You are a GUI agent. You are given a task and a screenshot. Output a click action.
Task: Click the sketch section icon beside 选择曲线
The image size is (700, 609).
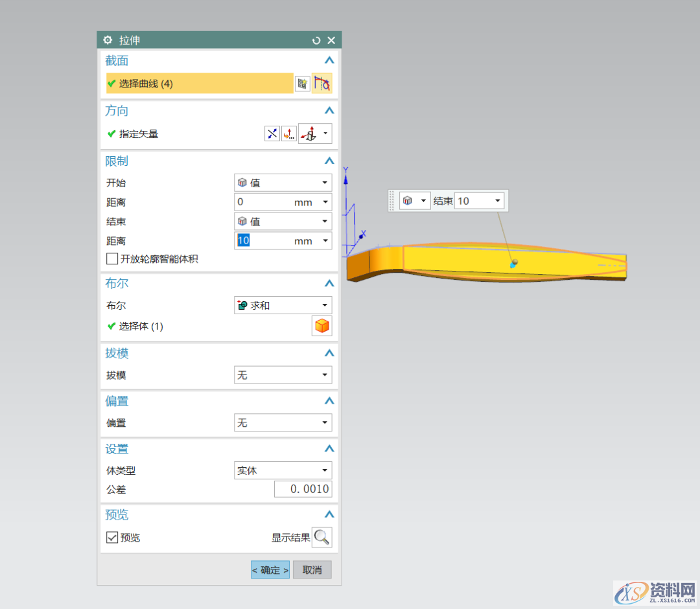click(302, 84)
